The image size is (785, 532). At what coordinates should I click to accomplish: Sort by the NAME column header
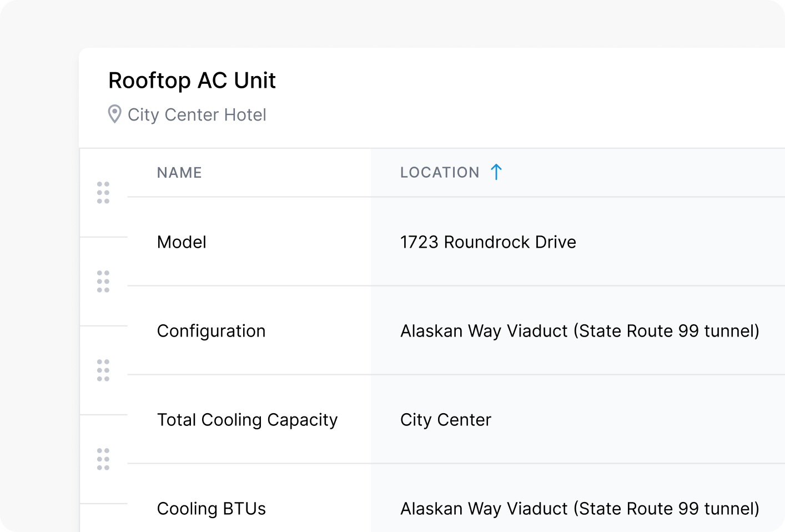[x=179, y=173]
